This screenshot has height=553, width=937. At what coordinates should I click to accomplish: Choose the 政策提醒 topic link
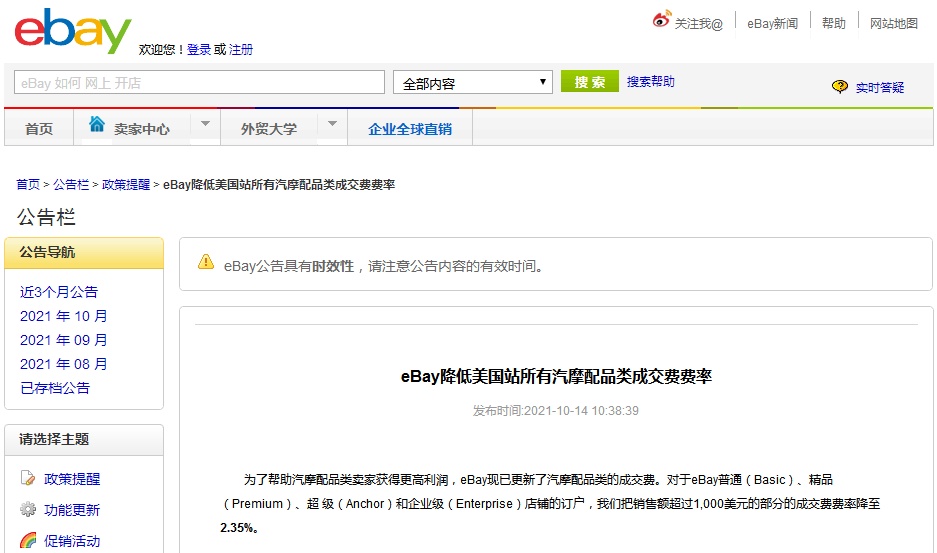click(72, 479)
